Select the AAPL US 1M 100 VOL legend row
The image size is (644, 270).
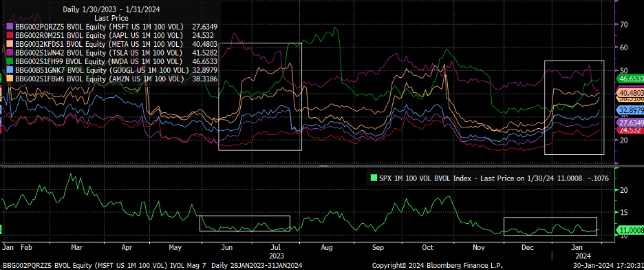point(113,35)
